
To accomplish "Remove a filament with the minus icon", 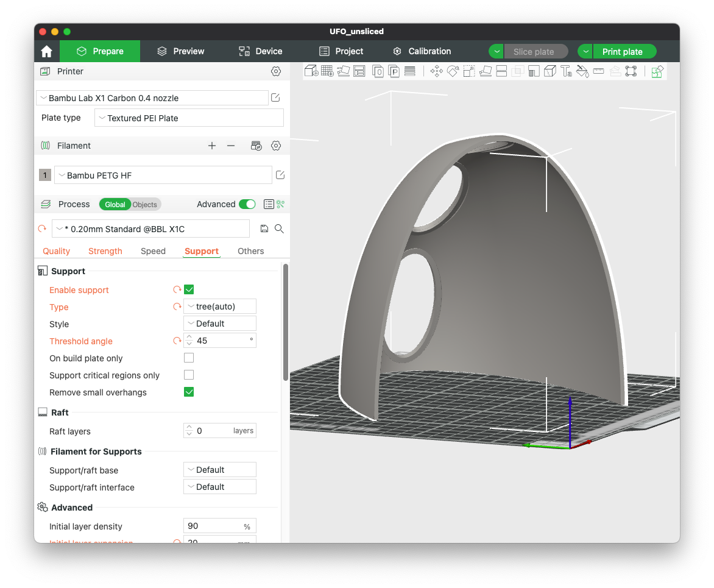I will click(x=231, y=146).
